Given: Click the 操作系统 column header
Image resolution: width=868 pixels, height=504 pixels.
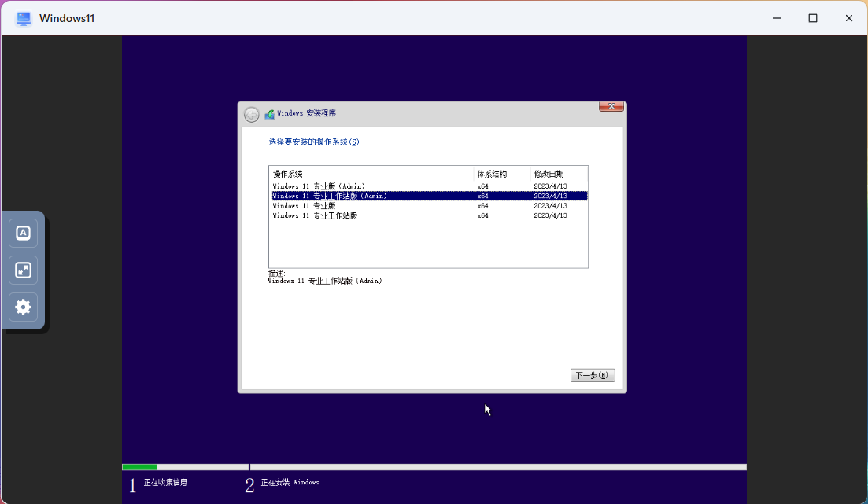Looking at the screenshot, I should 371,174.
